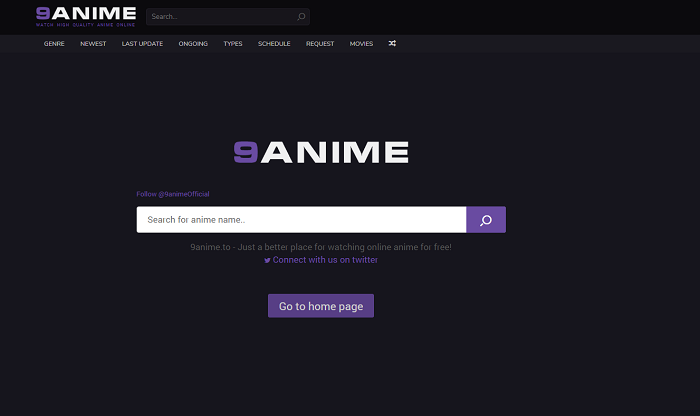Follow @9animeOfficial link
Viewport: 700px width, 416px height.
click(x=173, y=194)
